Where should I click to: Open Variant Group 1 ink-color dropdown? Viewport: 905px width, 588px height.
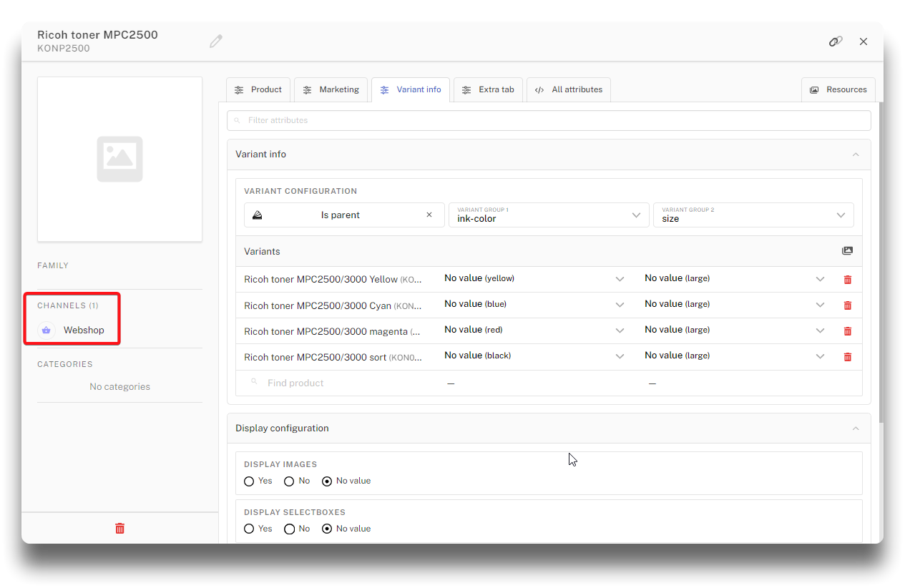click(549, 215)
